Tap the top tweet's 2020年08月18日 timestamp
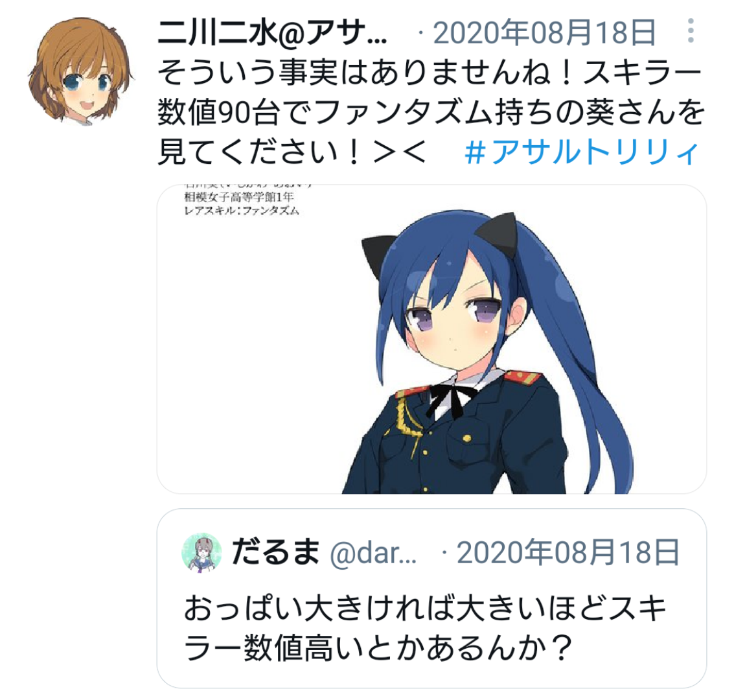The width and height of the screenshot is (734, 700). [x=544, y=33]
